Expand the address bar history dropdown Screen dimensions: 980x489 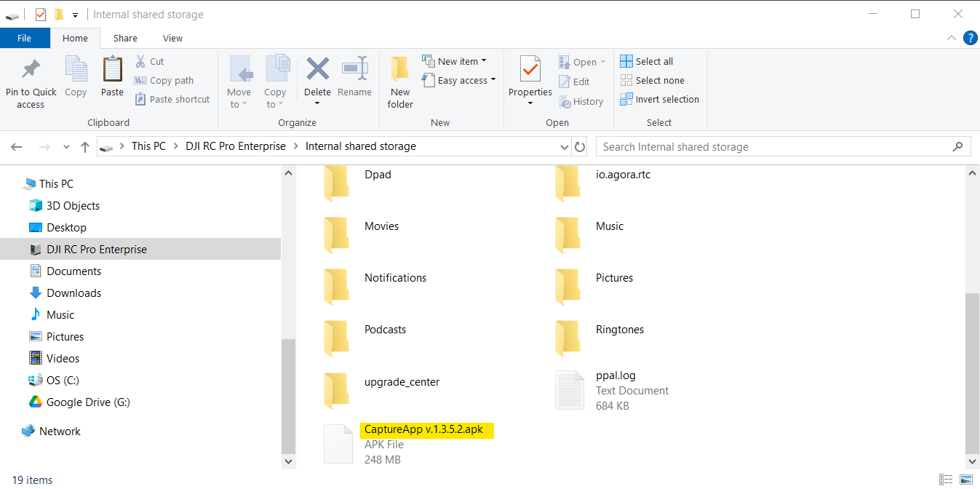click(x=565, y=147)
